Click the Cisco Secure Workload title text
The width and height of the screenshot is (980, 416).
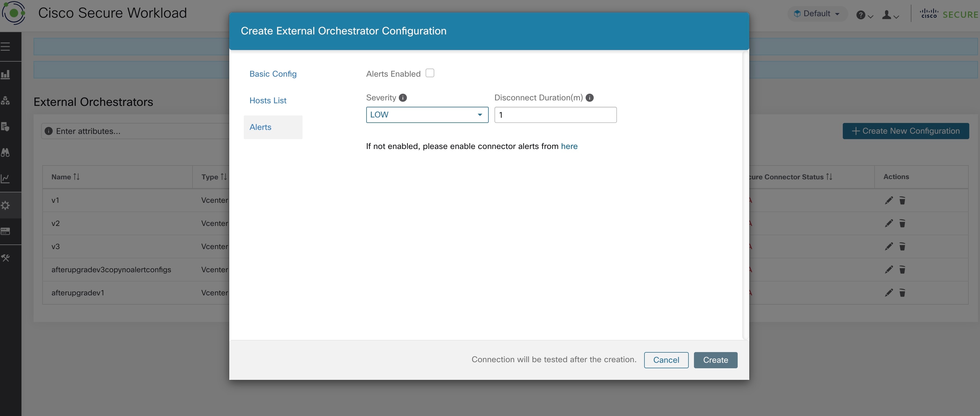[x=112, y=13]
